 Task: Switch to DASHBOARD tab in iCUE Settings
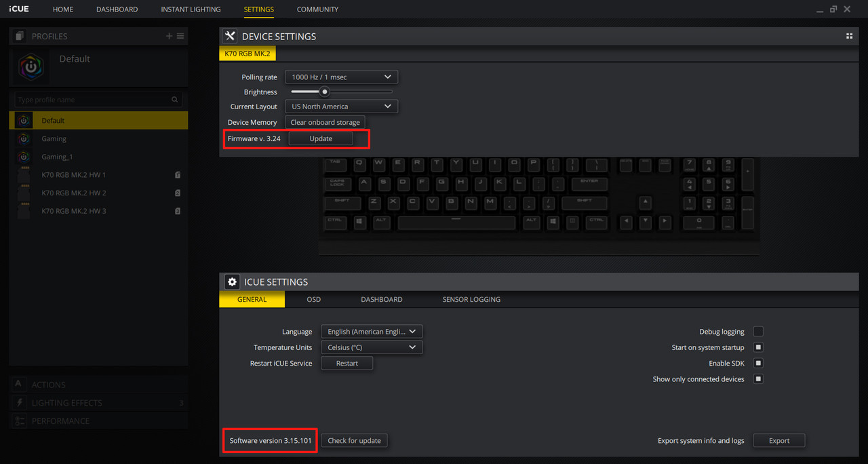pos(382,299)
